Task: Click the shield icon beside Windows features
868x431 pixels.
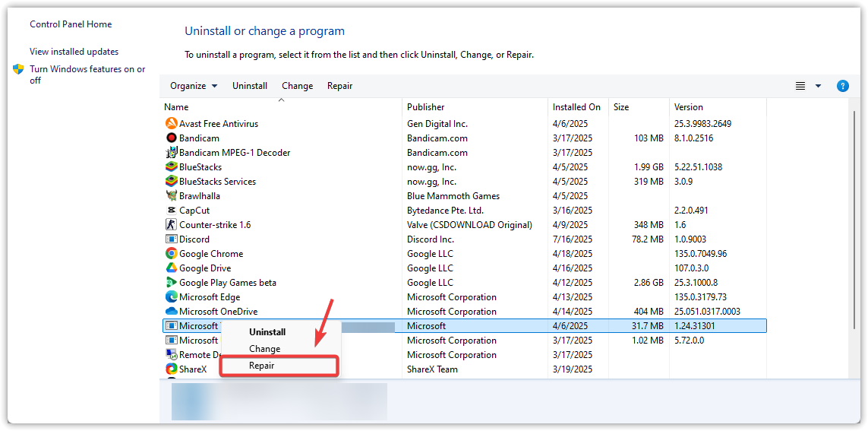Action: point(18,69)
